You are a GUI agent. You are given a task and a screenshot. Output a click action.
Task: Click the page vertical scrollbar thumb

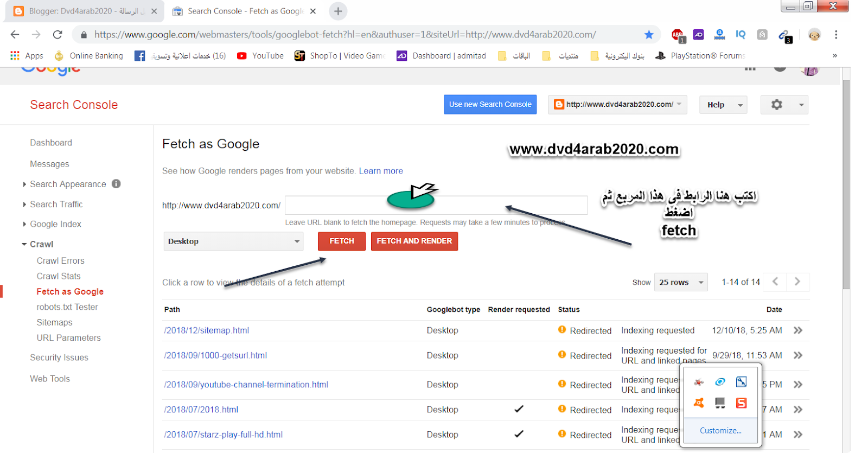[846, 184]
